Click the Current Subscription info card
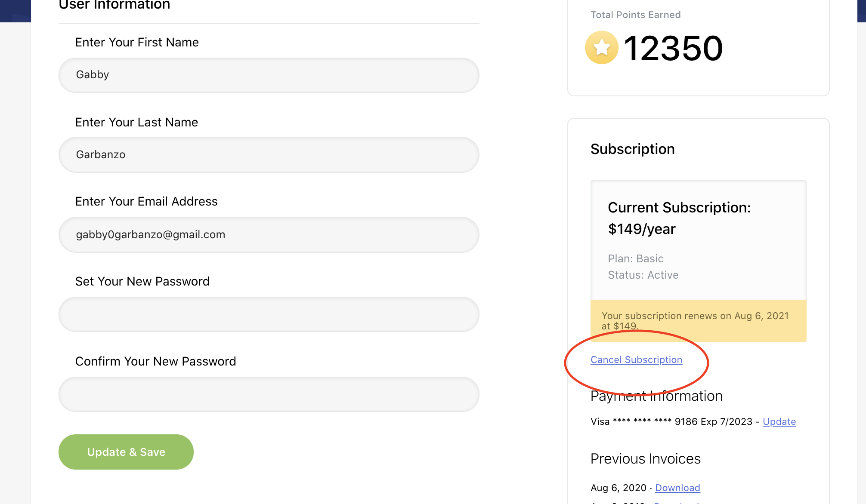This screenshot has height=504, width=866. (698, 239)
